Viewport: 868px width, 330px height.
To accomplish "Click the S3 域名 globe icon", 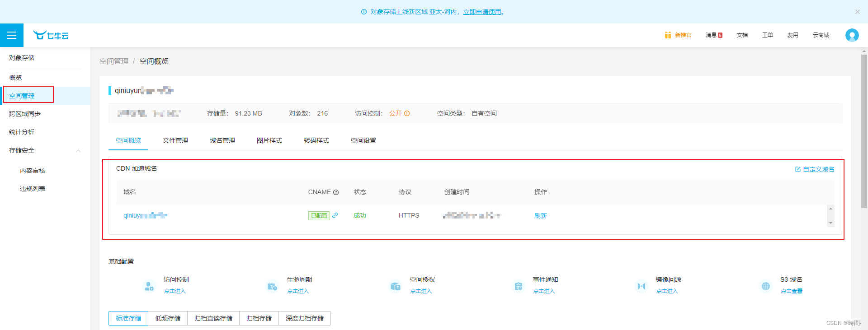I will click(765, 286).
